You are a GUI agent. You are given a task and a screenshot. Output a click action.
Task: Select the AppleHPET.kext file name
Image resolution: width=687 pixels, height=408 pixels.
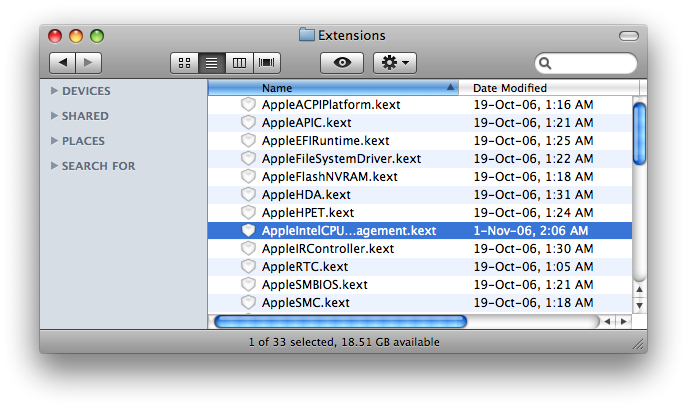pyautogui.click(x=308, y=213)
